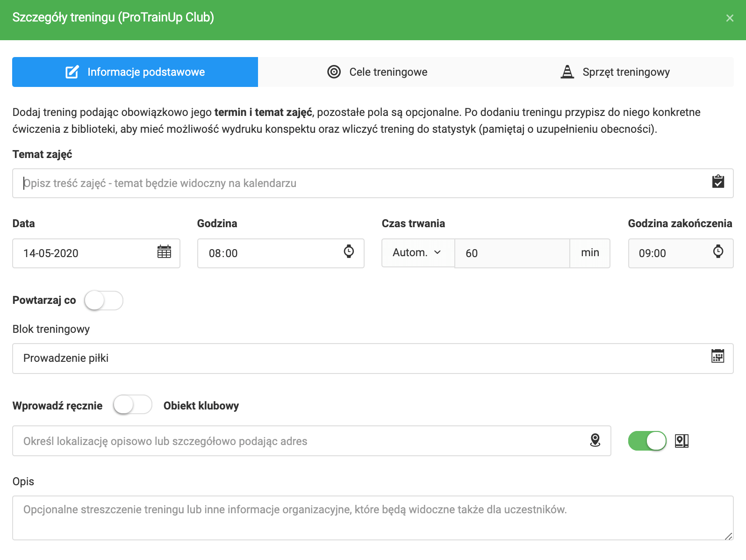The image size is (746, 560).
Task: Click the map pin icon in location field
Action: pyautogui.click(x=595, y=440)
